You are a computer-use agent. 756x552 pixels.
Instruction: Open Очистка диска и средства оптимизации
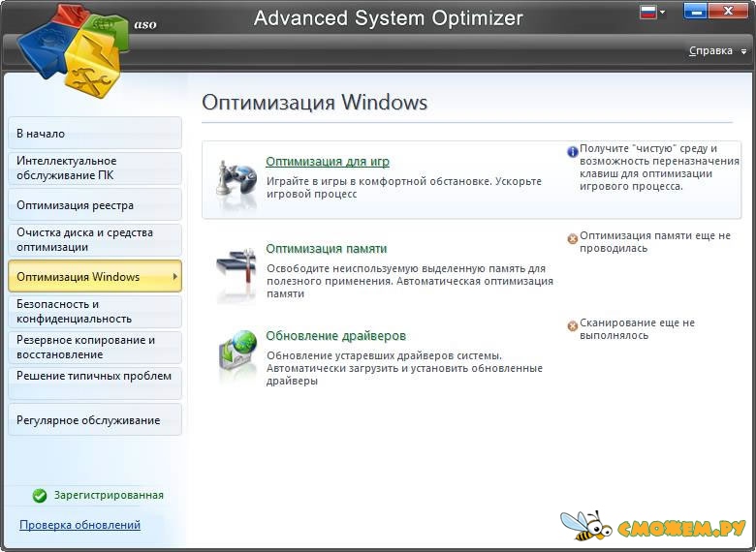[x=95, y=240]
